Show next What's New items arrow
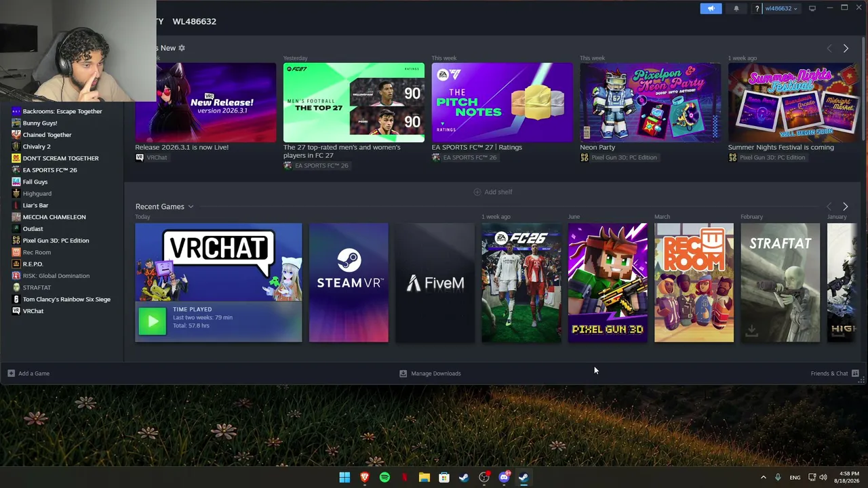 846,48
